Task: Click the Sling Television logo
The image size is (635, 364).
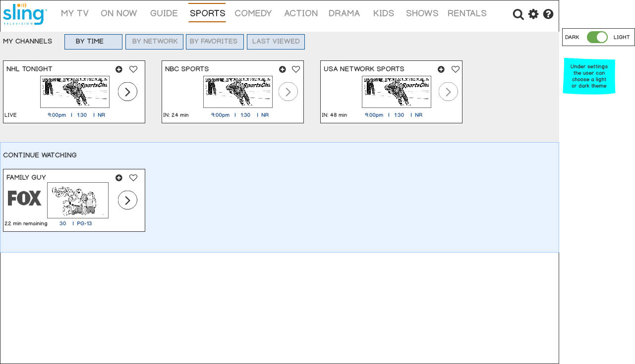Action: pyautogui.click(x=25, y=14)
